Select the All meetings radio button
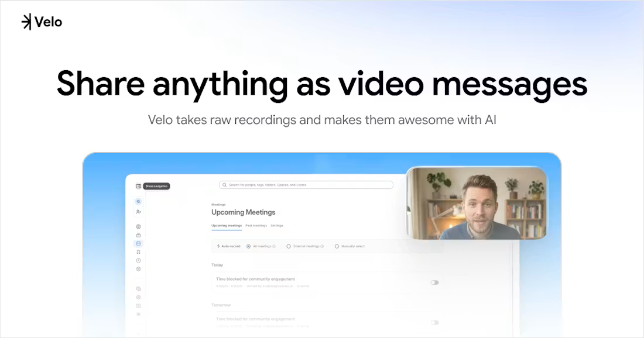The height and width of the screenshot is (338, 644). (248, 247)
